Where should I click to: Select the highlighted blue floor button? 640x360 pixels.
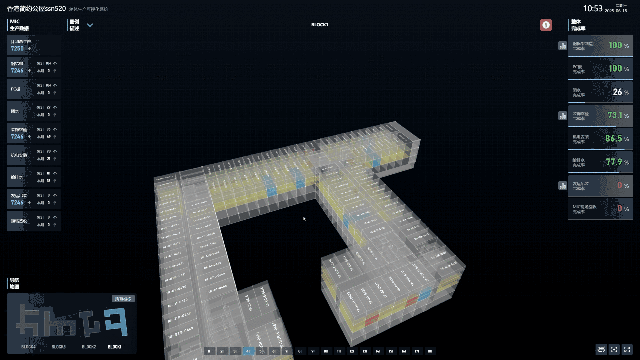(x=249, y=351)
